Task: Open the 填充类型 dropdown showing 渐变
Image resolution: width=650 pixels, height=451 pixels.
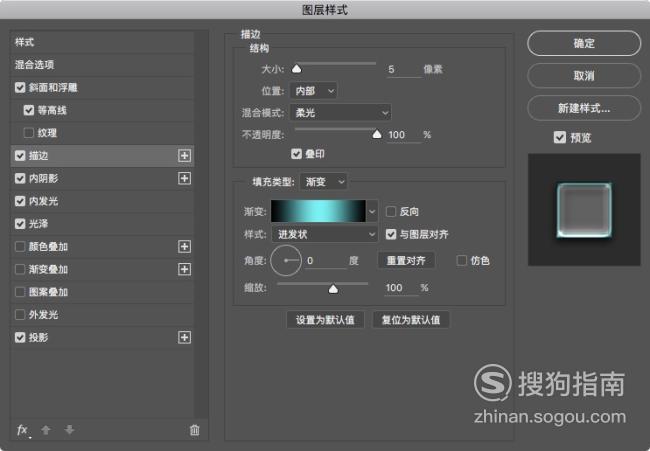Action: coord(323,182)
